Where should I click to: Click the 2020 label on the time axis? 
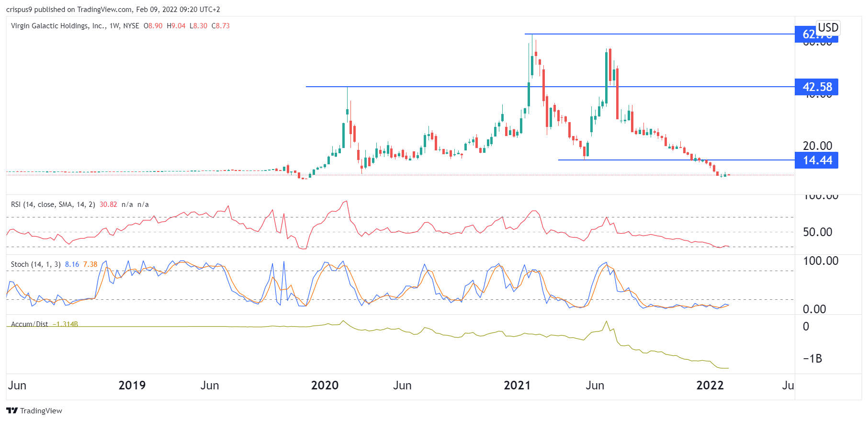click(325, 386)
